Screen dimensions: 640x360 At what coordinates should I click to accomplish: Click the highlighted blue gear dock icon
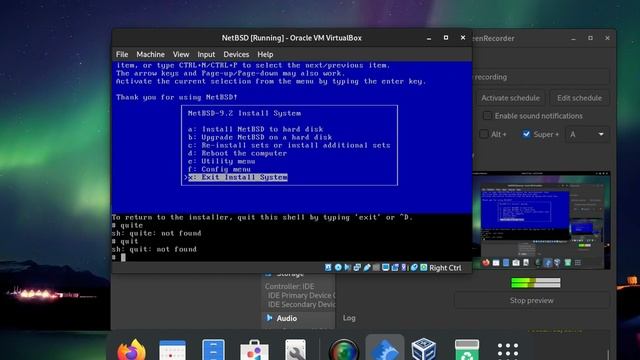click(x=384, y=349)
